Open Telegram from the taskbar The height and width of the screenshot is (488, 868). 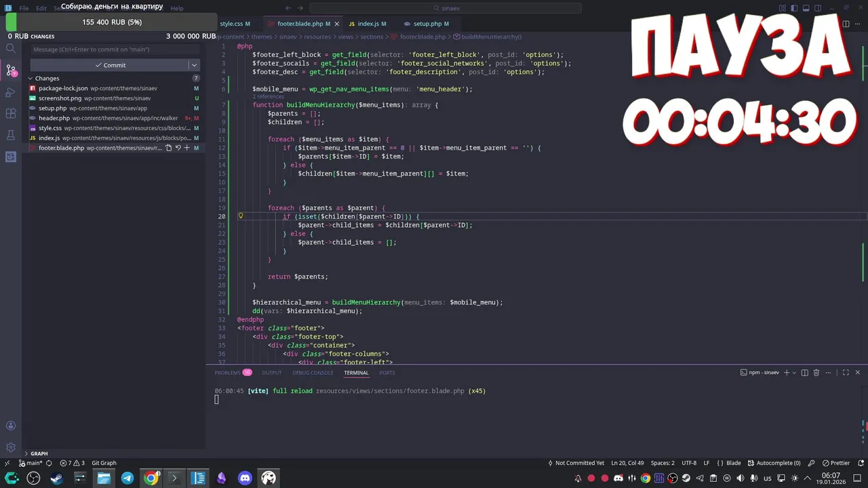pos(127,478)
